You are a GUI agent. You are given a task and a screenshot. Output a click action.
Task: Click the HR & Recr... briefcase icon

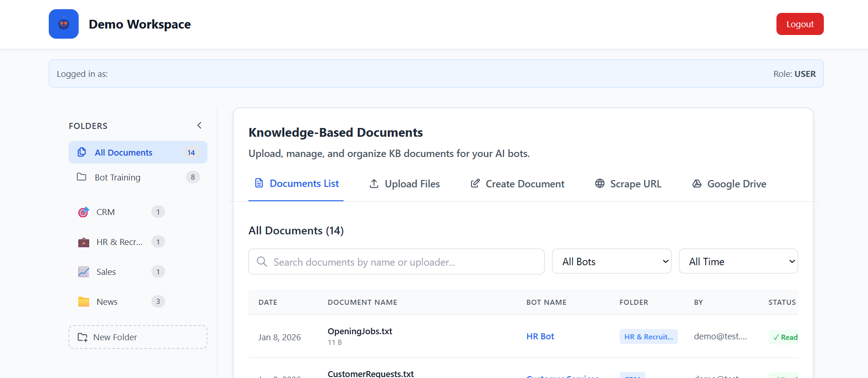tap(83, 242)
